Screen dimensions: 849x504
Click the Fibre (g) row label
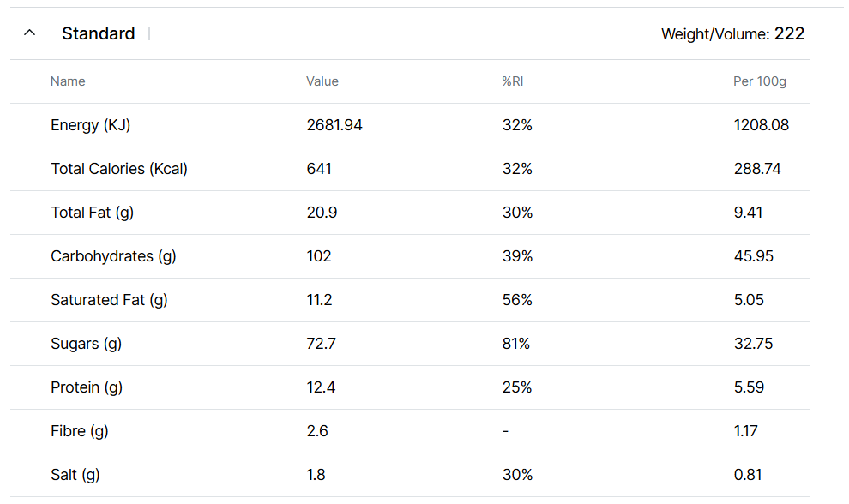click(80, 431)
